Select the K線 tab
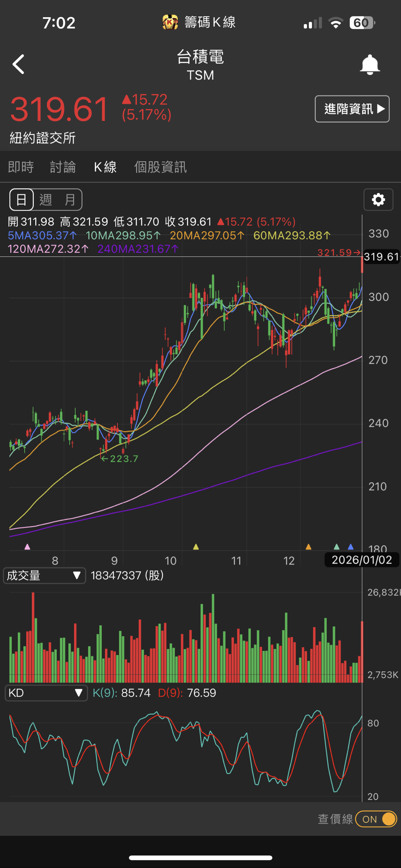The image size is (401, 868). point(105,167)
